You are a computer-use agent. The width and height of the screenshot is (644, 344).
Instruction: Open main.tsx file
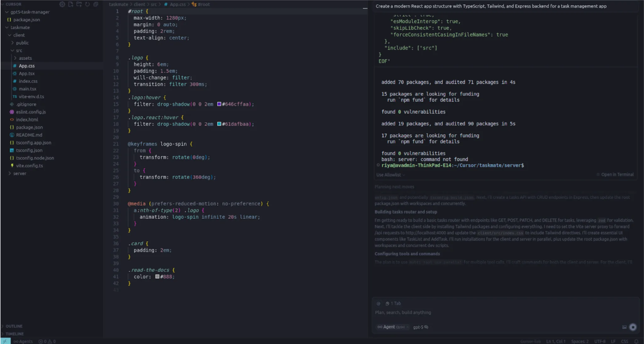coord(27,89)
